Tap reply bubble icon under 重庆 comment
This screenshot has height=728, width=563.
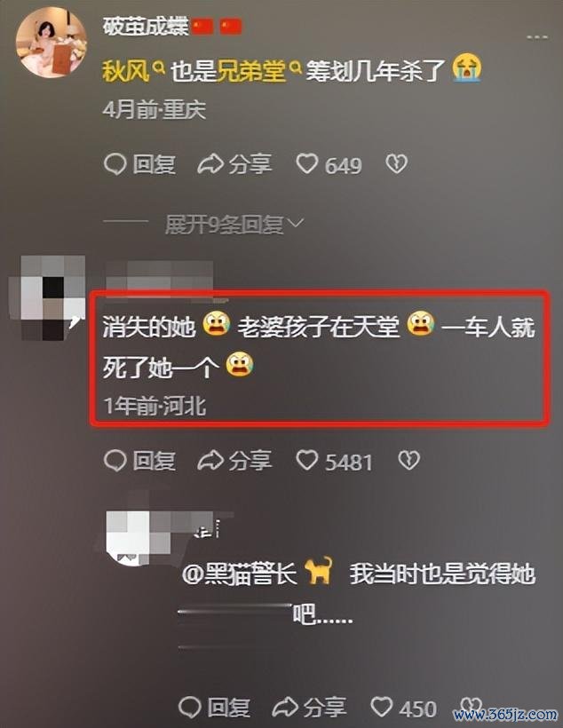coord(115,164)
